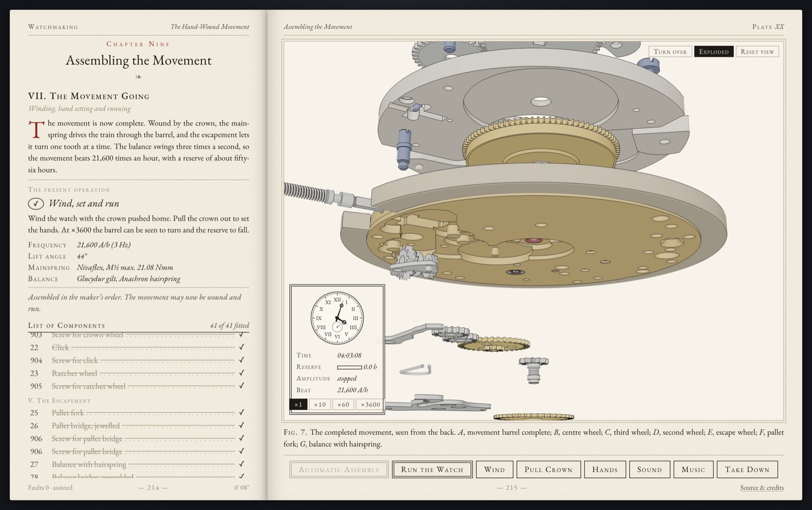Open the Source & credits link
The width and height of the screenshot is (812, 510).
tap(762, 488)
